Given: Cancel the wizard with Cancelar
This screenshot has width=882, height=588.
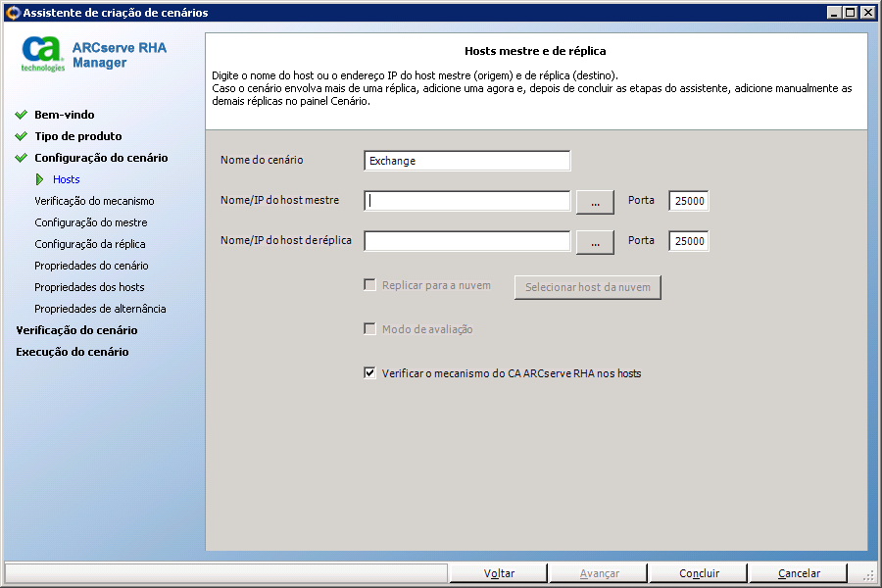Looking at the screenshot, I should coord(799,573).
